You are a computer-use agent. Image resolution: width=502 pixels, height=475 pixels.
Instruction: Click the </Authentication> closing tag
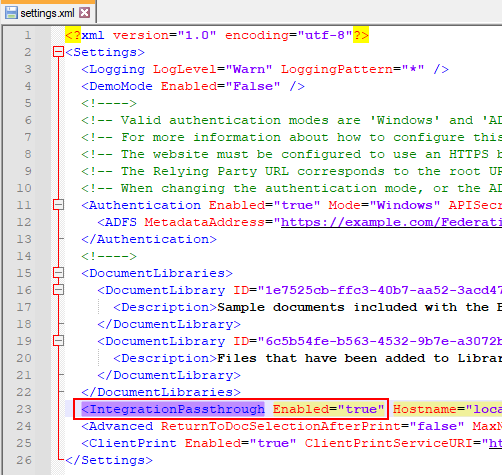click(149, 239)
